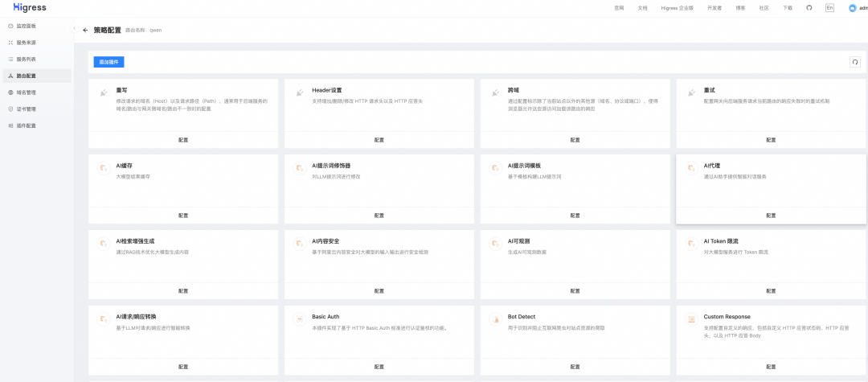The width and height of the screenshot is (868, 382).
Task: Configure the AI请求/响应转换 plugin
Action: (183, 367)
